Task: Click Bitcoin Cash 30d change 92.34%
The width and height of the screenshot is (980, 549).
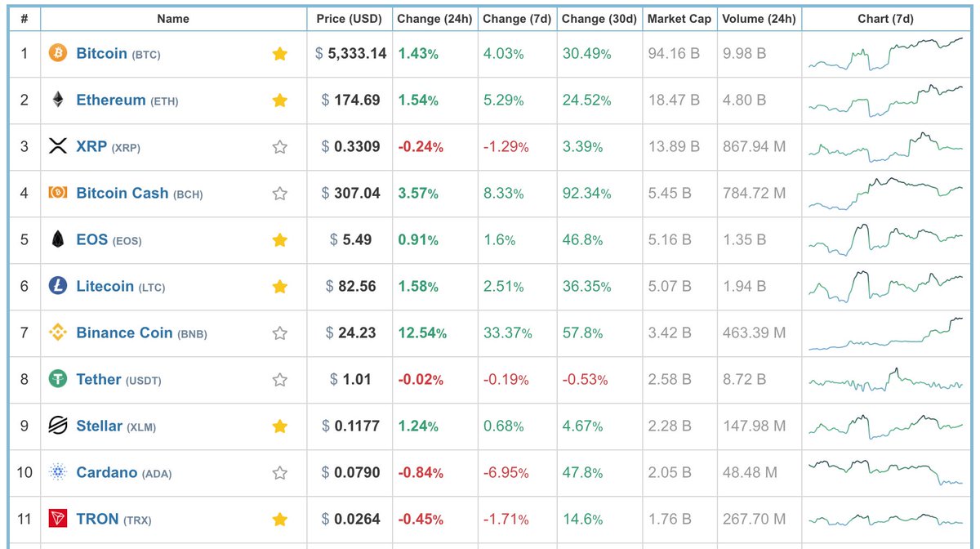Action: 587,194
